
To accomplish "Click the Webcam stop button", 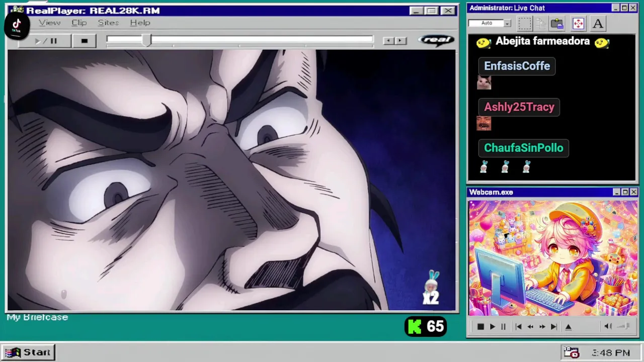I will click(480, 327).
